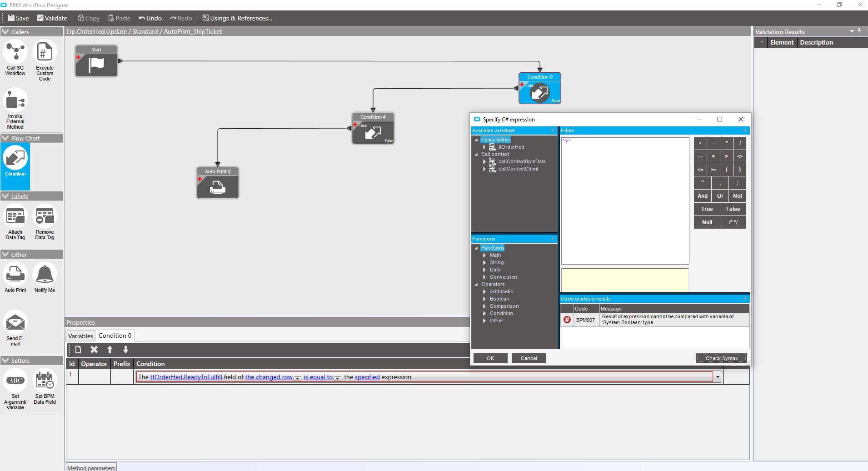Pick the Attach Data Tag icon
Viewport: 868px width, 471px height.
point(15,216)
